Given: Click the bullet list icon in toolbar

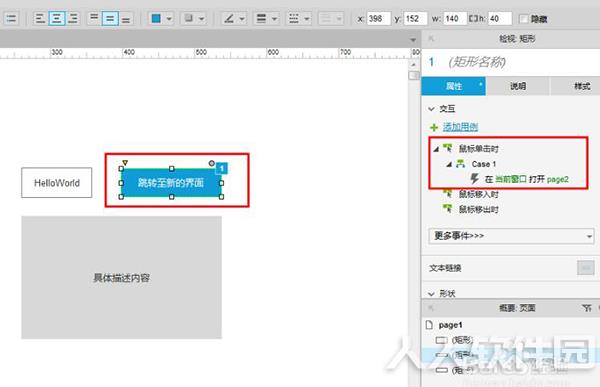Looking at the screenshot, I should (x=11, y=18).
